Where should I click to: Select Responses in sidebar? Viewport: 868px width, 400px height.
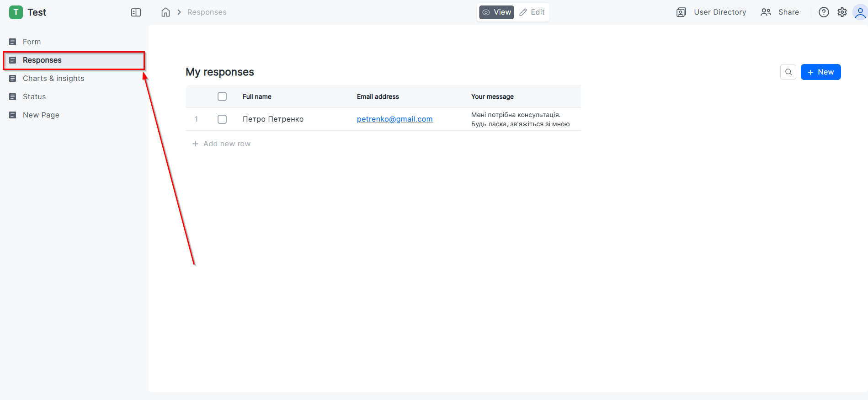coord(74,60)
